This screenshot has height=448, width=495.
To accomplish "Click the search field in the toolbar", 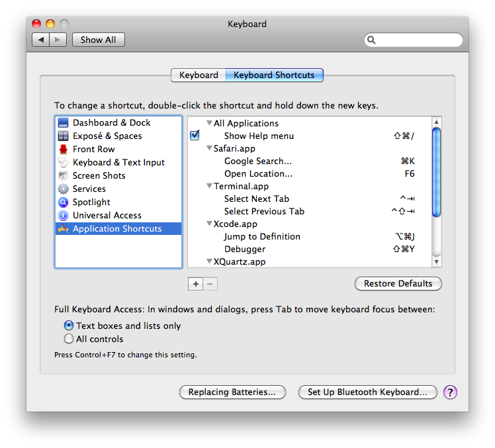I will (x=418, y=40).
